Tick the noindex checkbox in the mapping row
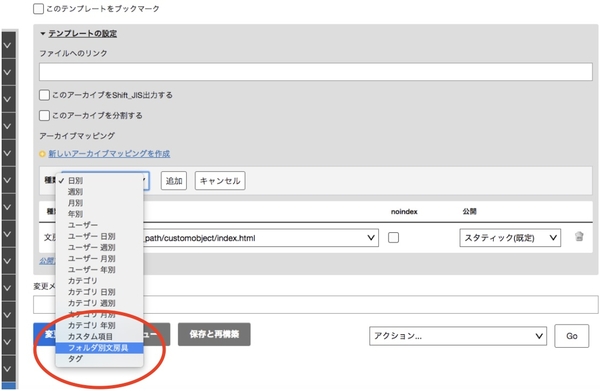Screen dimensions: 600x391 coord(393,238)
